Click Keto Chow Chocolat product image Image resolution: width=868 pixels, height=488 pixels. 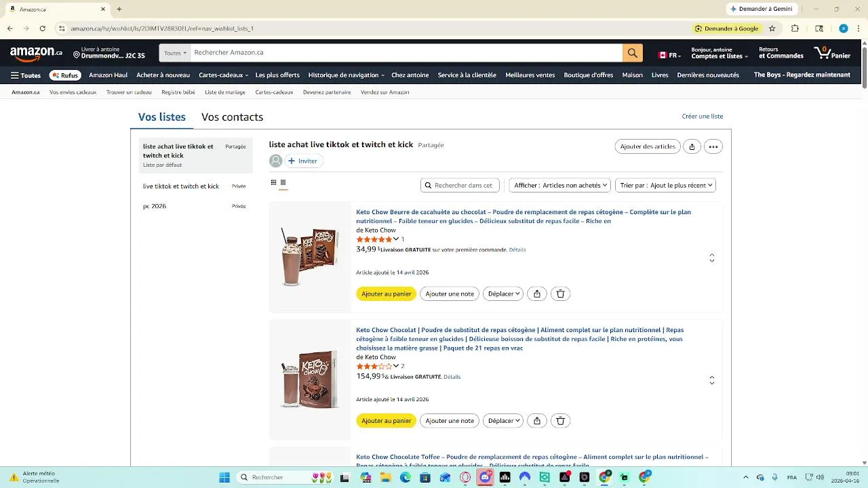tap(310, 380)
